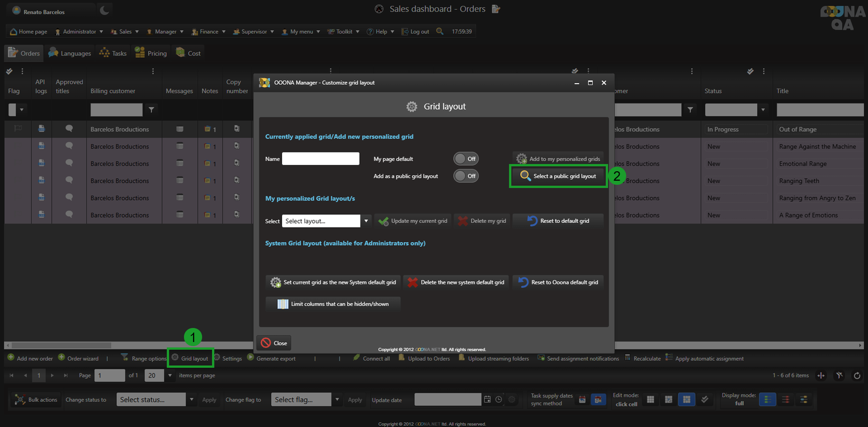868x427 pixels.
Task: Click the Grid layout toolbar icon
Action: tap(175, 358)
